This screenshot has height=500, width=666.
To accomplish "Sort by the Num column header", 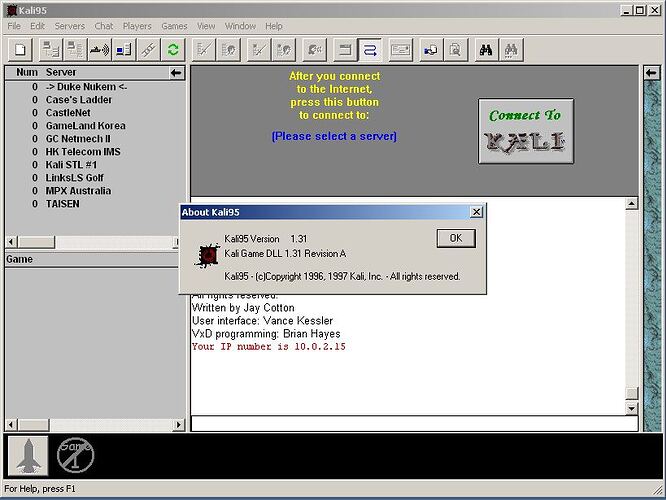I will click(27, 72).
